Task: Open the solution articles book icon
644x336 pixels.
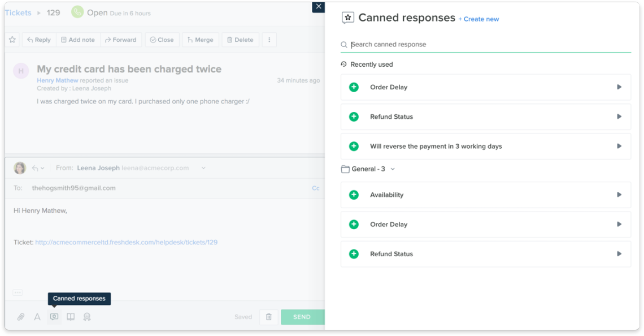Action: click(x=71, y=317)
